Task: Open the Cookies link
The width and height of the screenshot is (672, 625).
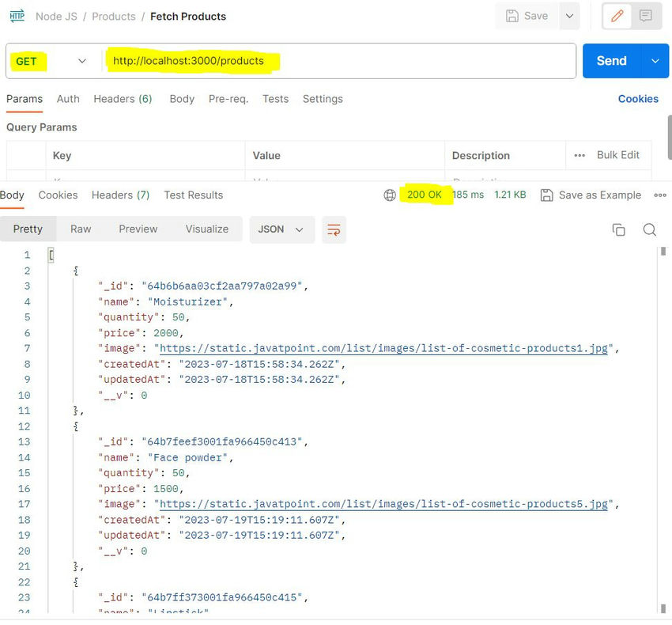Action: (638, 99)
